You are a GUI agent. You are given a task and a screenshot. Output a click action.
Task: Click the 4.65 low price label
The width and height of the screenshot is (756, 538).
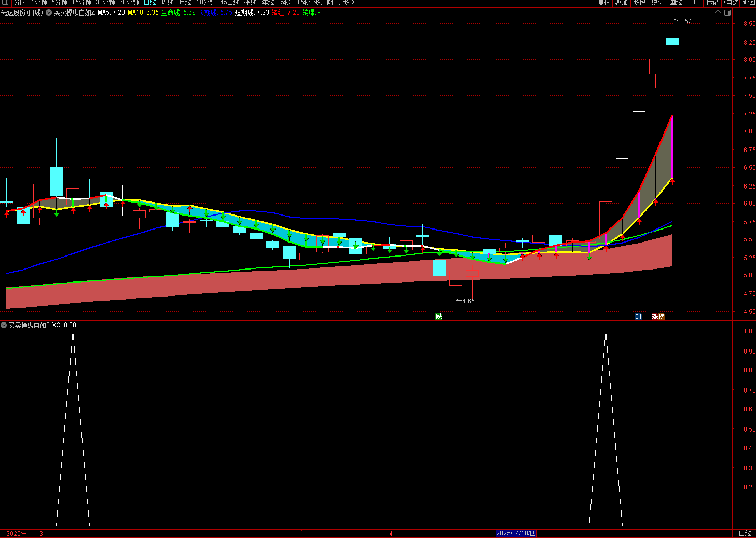click(x=468, y=301)
